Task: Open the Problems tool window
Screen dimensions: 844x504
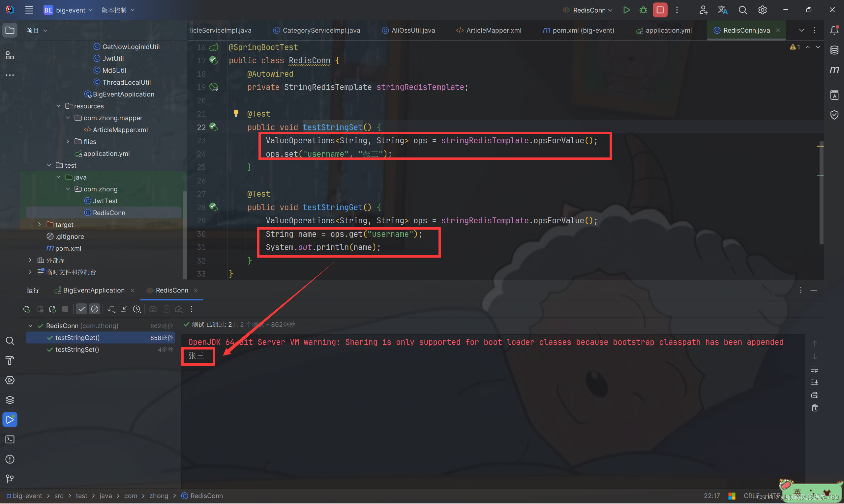Action: tap(10, 459)
